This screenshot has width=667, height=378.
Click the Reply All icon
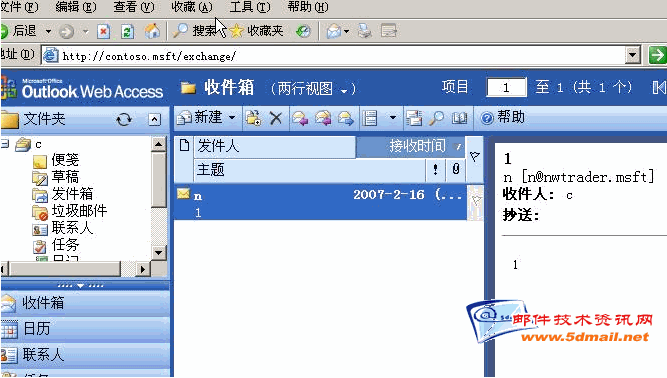click(x=323, y=118)
